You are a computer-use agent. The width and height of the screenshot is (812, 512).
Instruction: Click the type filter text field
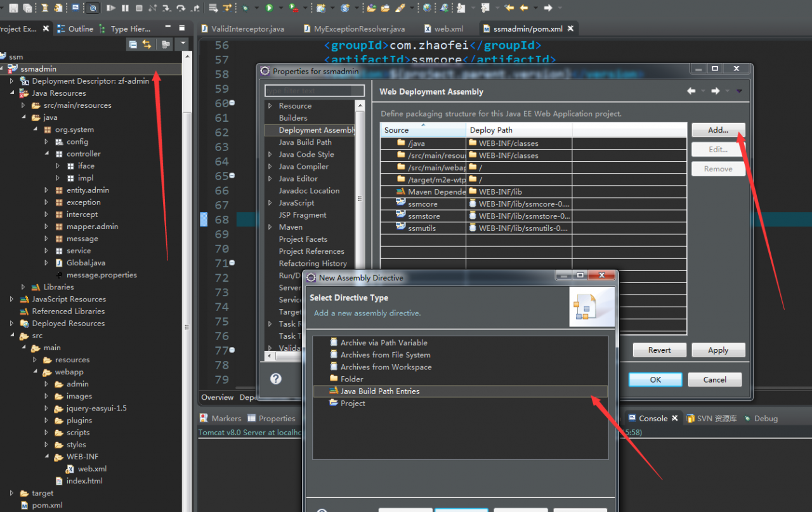point(313,90)
